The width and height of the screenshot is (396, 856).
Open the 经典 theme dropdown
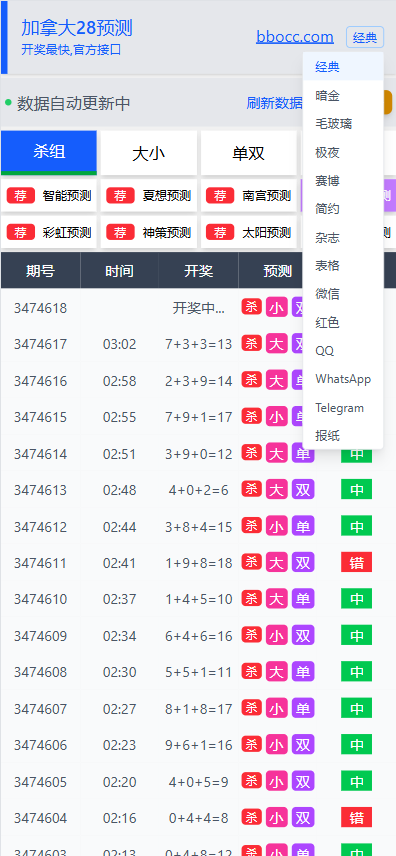tap(365, 37)
